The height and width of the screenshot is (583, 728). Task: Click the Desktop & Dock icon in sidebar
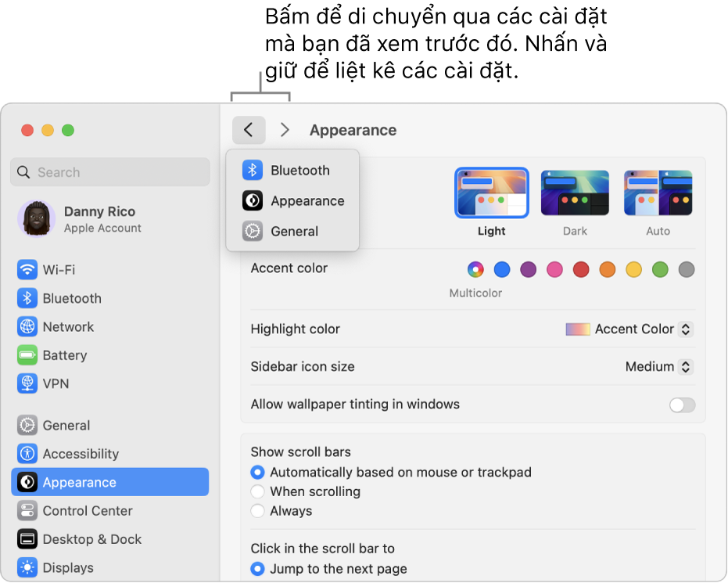click(x=27, y=539)
